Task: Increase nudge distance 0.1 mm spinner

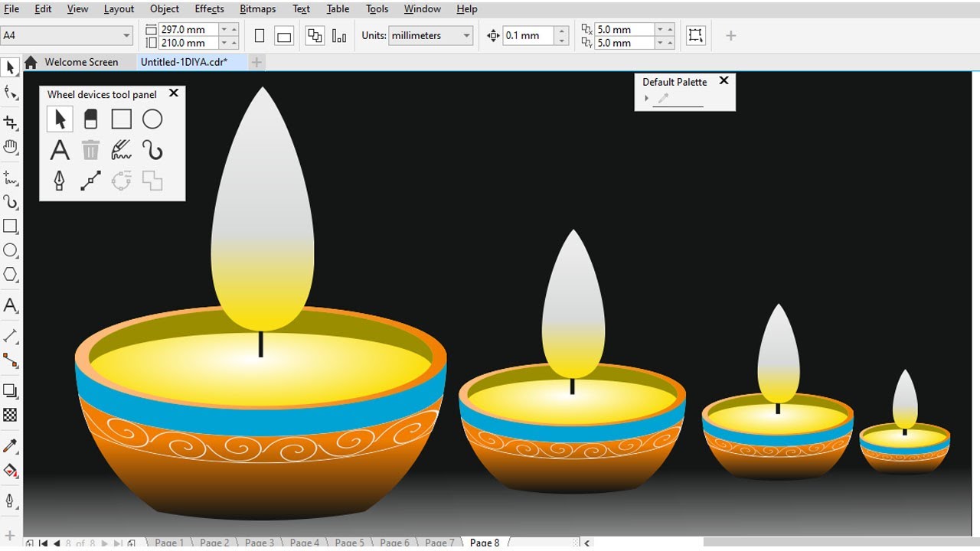Action: (562, 31)
